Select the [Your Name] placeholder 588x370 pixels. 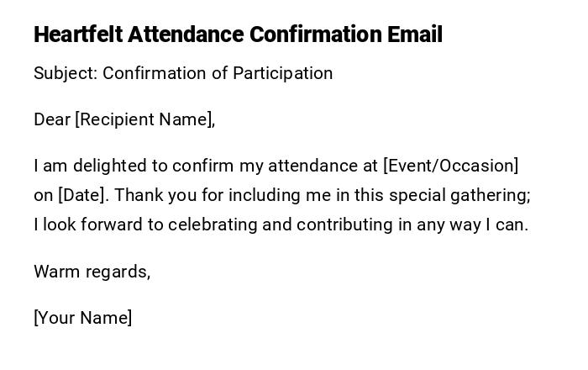(82, 318)
